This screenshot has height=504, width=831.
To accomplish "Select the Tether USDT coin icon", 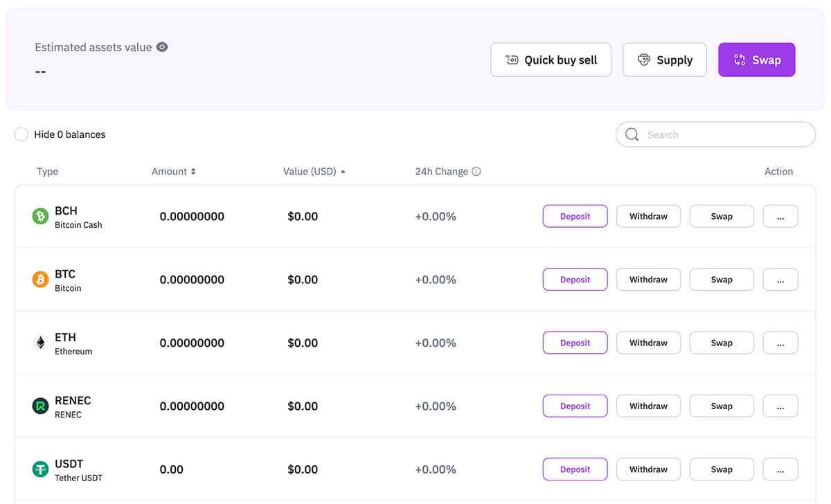I will point(41,469).
